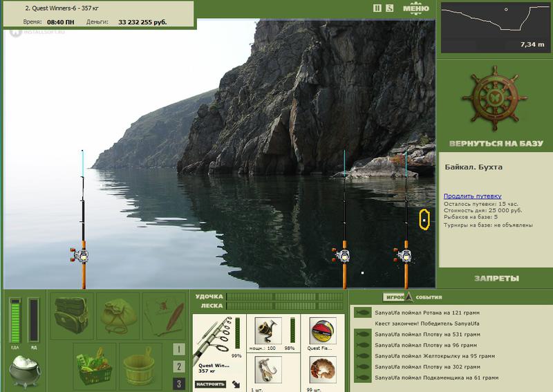Click the ЕДА food level bar
Screen dimensions: 553x392
point(15,320)
